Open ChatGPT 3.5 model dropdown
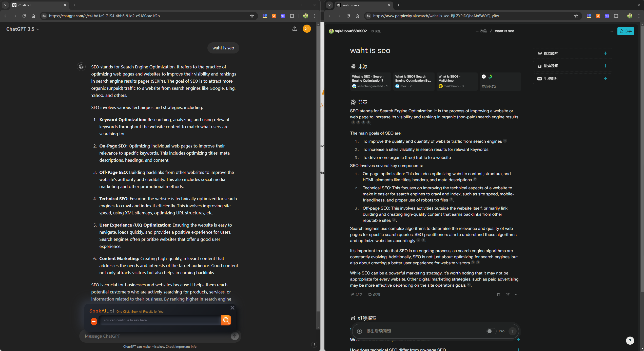 [23, 29]
